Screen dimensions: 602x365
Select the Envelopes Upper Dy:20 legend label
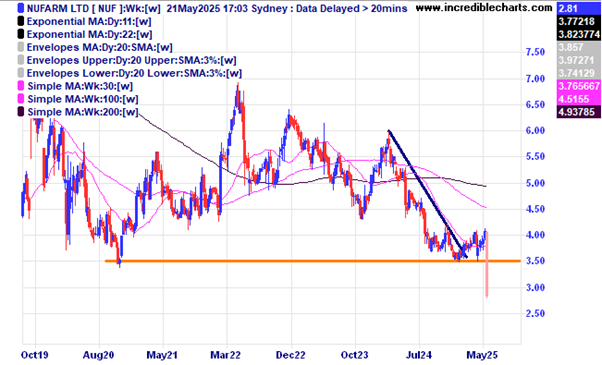pyautogui.click(x=131, y=60)
